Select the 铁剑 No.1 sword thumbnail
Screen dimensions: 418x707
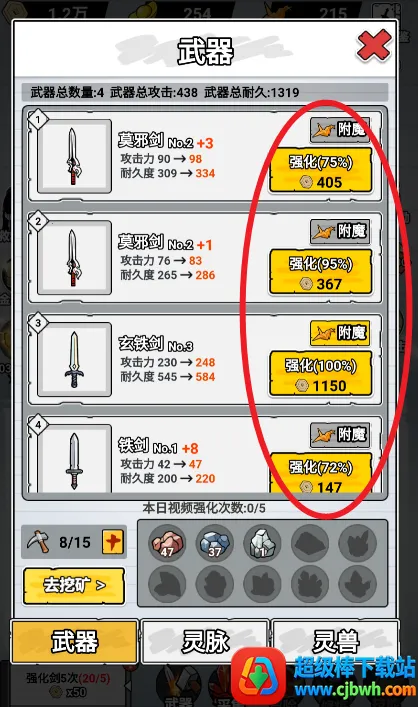coord(74,459)
